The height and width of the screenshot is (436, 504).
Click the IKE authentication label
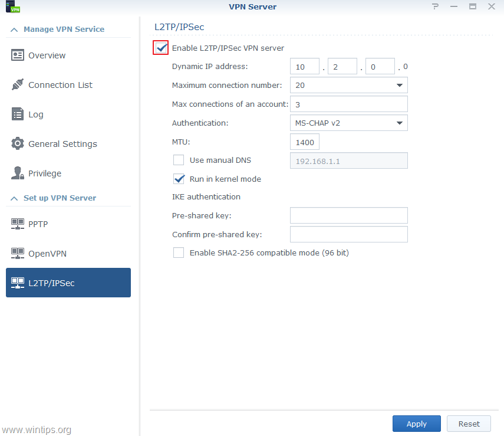coord(206,196)
